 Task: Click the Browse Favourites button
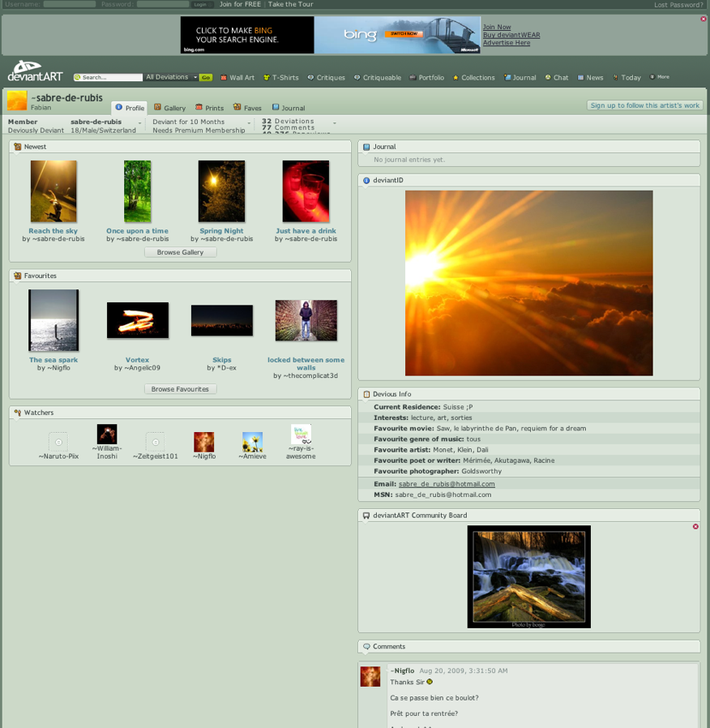coord(180,389)
